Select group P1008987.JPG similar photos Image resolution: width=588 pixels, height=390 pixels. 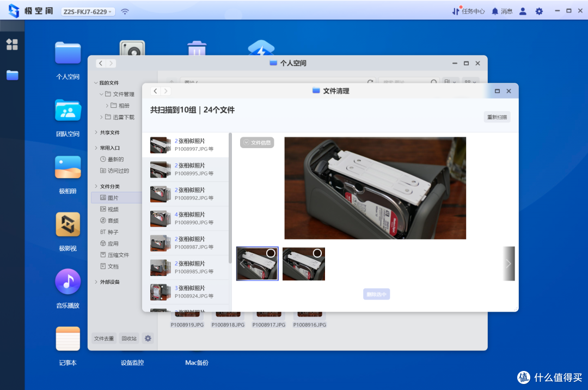[x=186, y=242]
